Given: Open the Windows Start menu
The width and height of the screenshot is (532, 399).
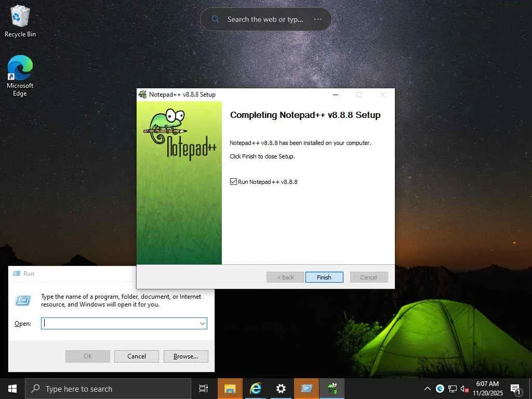Looking at the screenshot, I should (x=12, y=389).
